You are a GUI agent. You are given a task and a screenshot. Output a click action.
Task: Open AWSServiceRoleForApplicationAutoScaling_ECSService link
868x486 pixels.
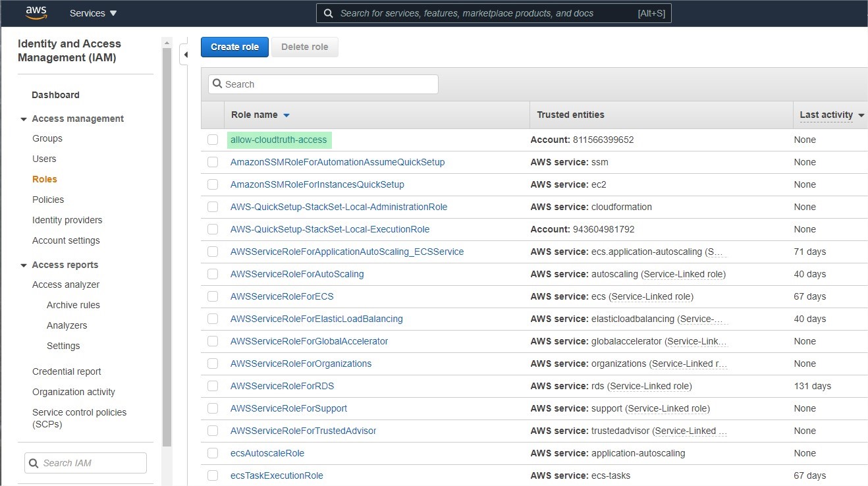tap(347, 252)
